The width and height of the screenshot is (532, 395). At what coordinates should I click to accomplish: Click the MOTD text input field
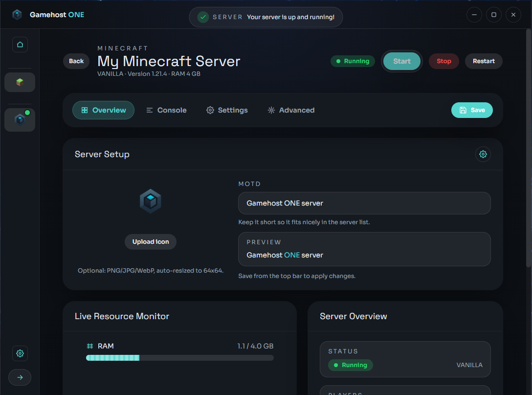click(x=364, y=203)
